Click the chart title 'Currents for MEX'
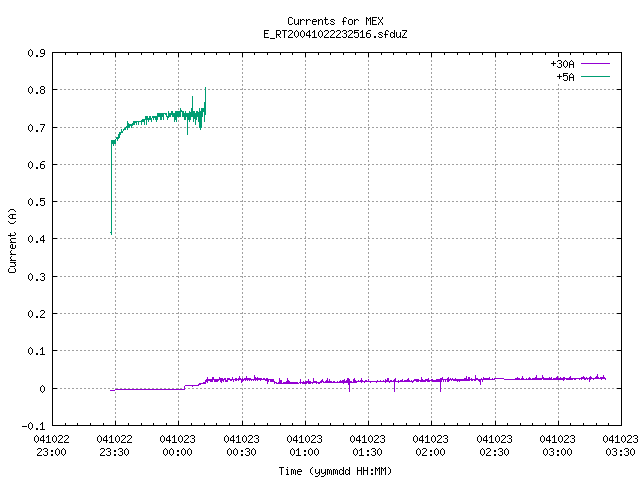This screenshot has height=480, width=640. 335,21
